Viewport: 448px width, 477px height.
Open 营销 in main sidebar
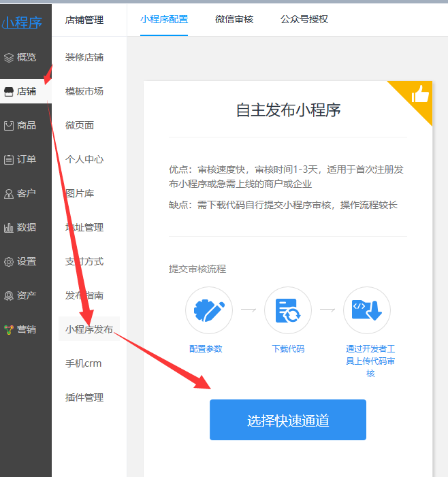click(26, 330)
